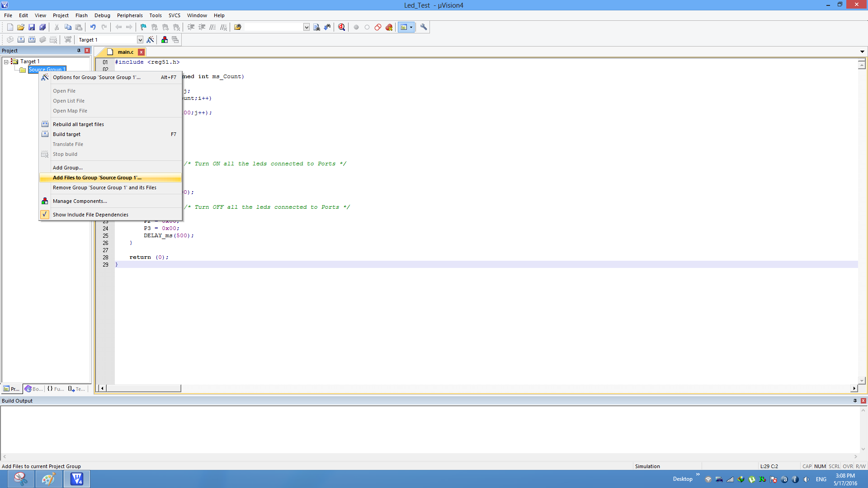Open µVision app in Windows taskbar
Image resolution: width=868 pixels, height=488 pixels.
click(77, 479)
